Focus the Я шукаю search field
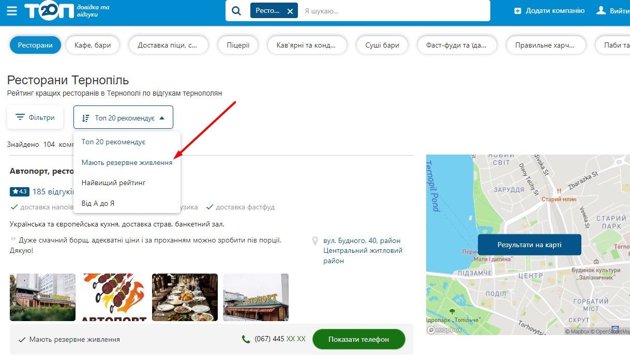The image size is (630, 364). 393,11
